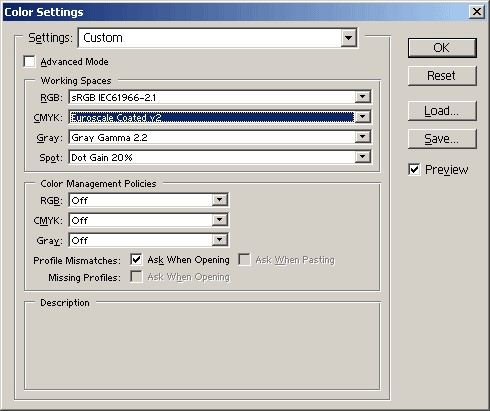Click the Save... button
This screenshot has width=490, height=411.
(x=442, y=139)
